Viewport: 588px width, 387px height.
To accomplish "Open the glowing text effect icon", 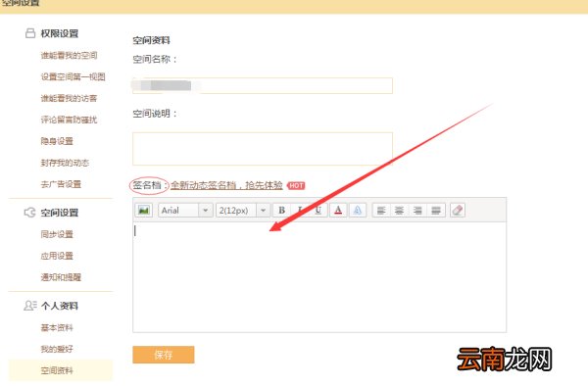I will pyautogui.click(x=358, y=210).
